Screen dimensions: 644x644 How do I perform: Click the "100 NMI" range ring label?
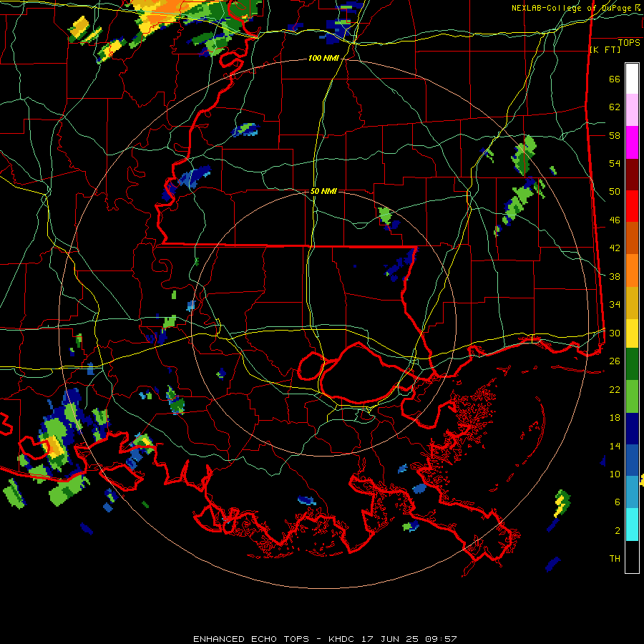click(x=323, y=59)
